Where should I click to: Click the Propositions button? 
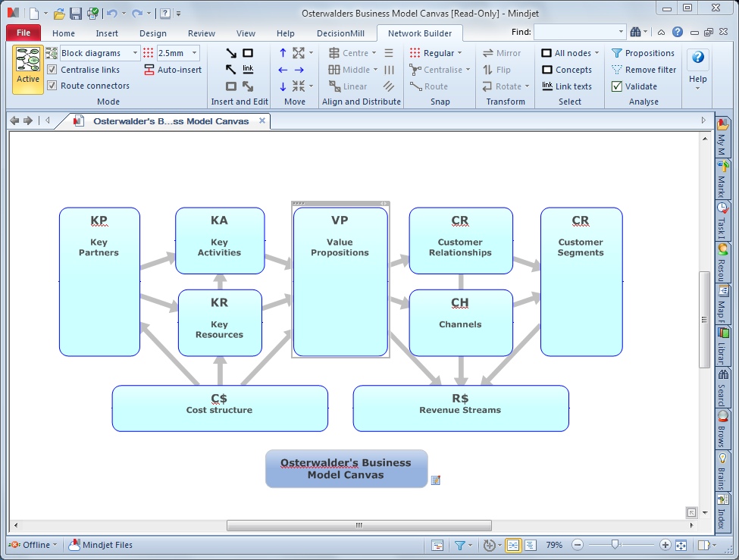click(643, 53)
